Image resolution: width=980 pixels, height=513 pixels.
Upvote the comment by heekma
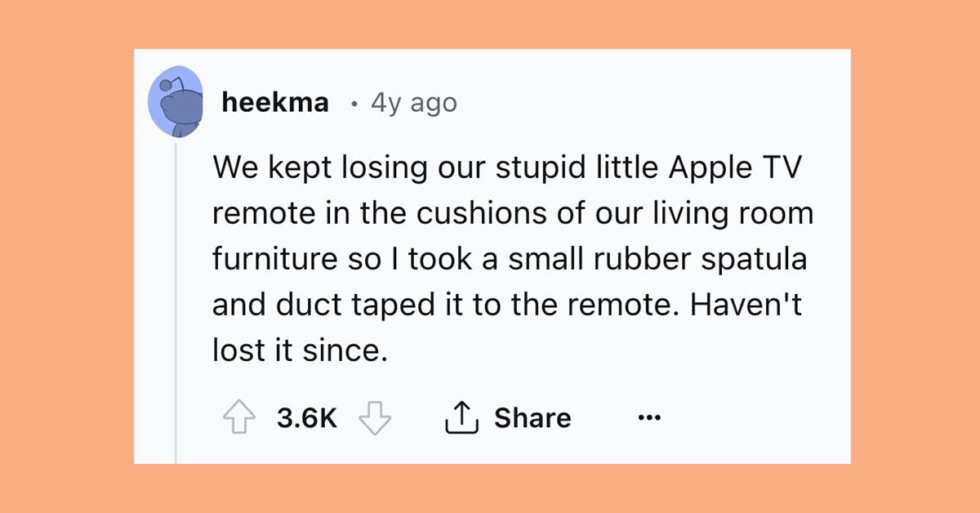pos(238,418)
